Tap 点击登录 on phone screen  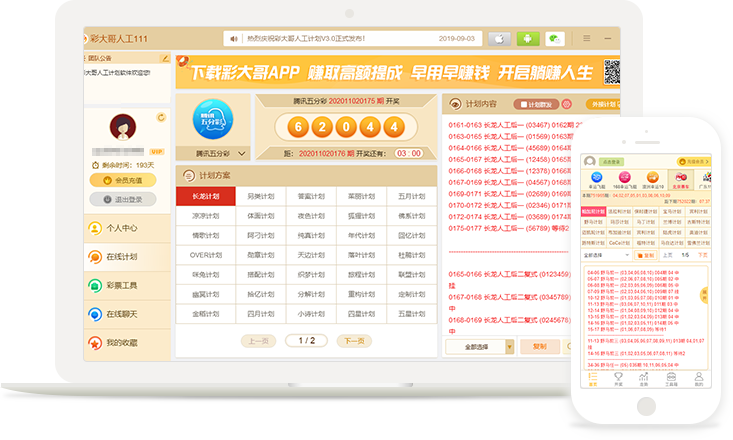pos(611,162)
